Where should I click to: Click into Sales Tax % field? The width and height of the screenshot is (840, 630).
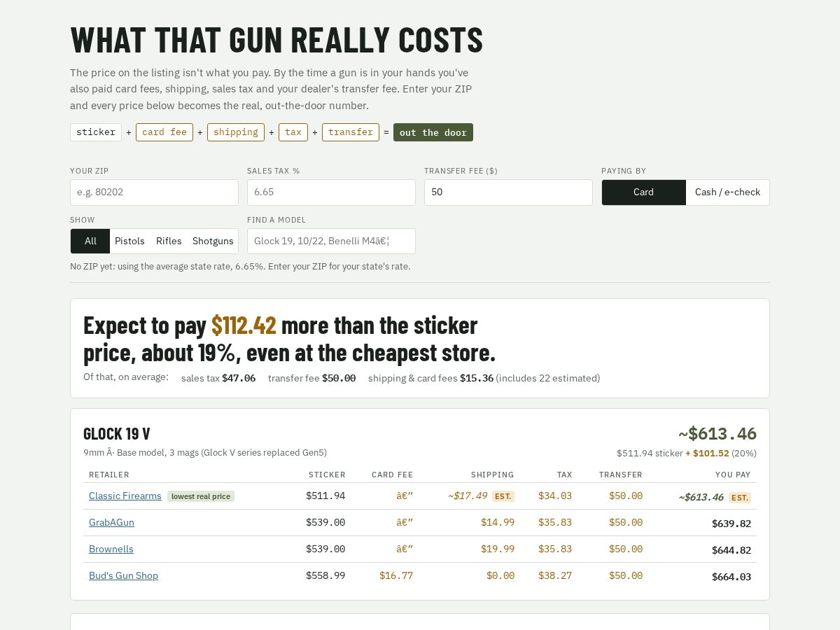point(331,192)
